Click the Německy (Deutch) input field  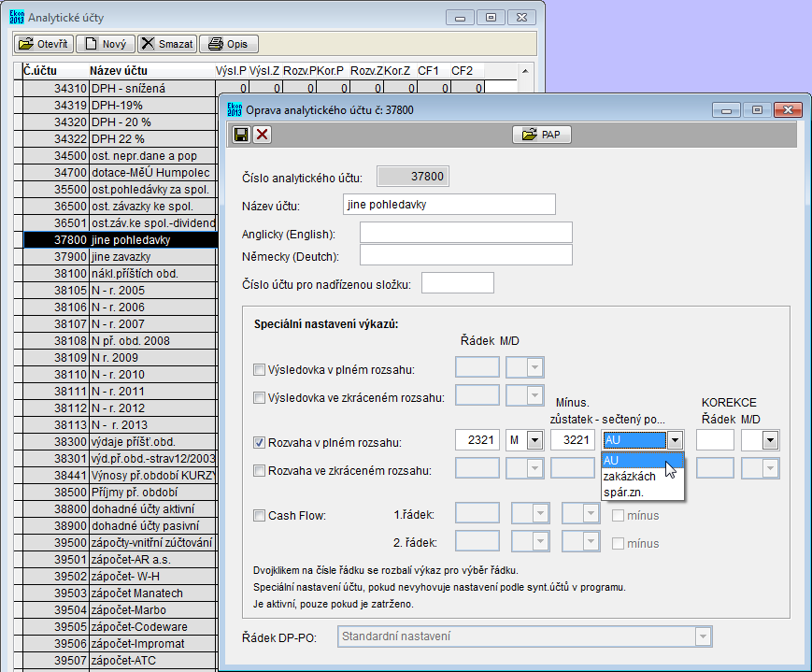466,255
